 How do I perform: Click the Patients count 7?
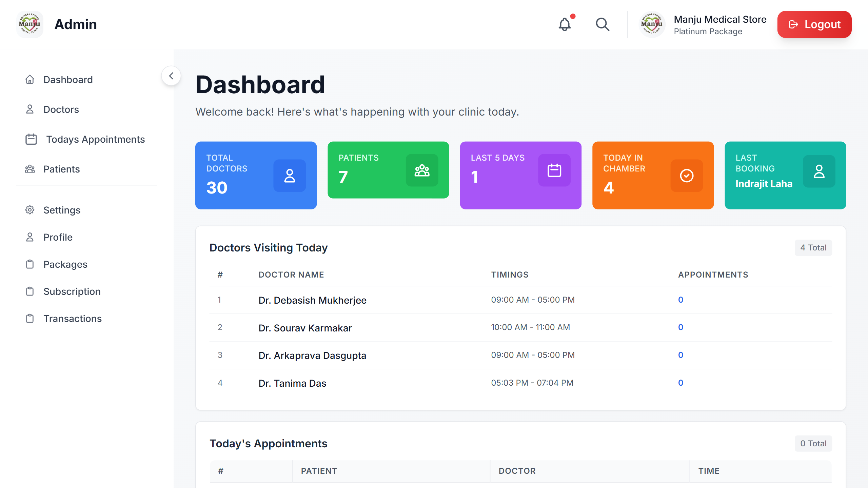coord(343,177)
